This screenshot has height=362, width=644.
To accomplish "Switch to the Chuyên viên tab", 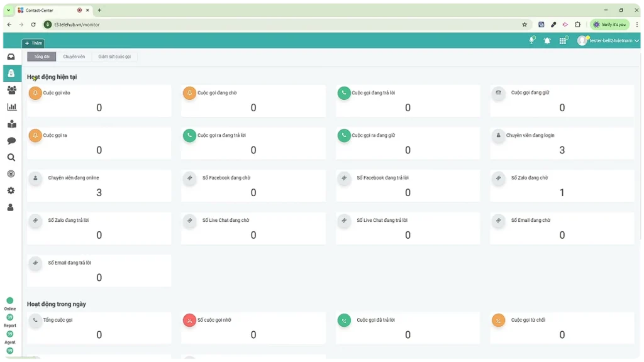I will tap(74, 57).
